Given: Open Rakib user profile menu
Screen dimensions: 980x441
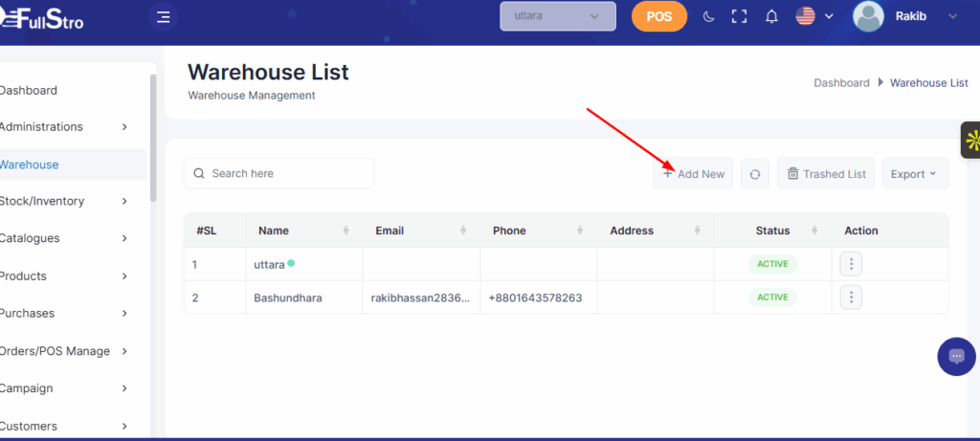Looking at the screenshot, I should (904, 16).
